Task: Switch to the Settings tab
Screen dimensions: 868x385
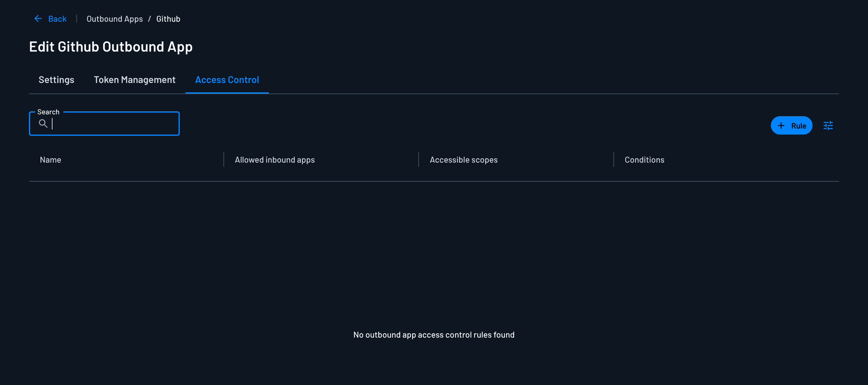Action: (56, 80)
